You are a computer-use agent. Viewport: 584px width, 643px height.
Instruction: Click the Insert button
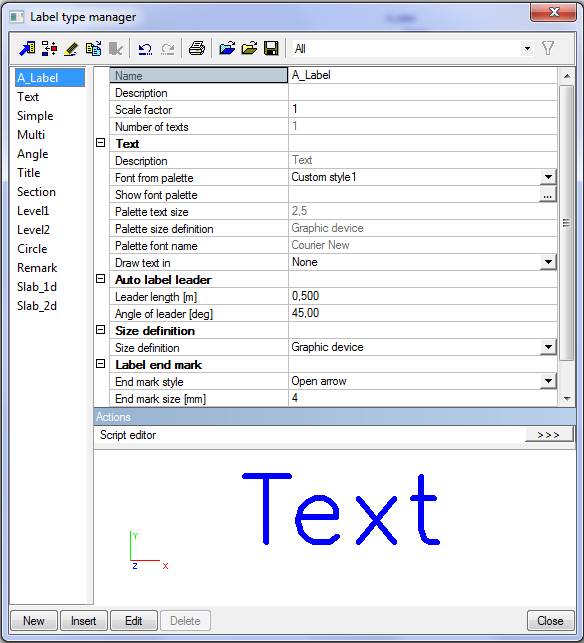(x=84, y=620)
